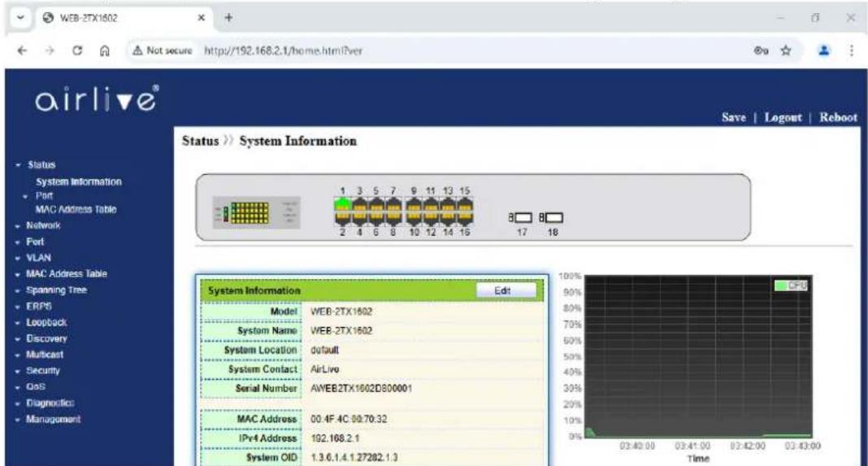Image resolution: width=868 pixels, height=466 pixels.
Task: Click IPv4 Address value 192.168.2.1
Action: (335, 438)
